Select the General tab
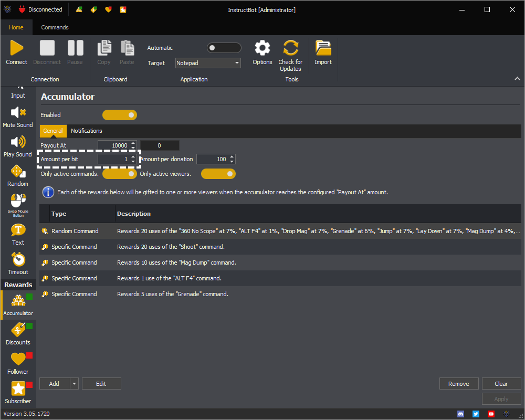Screen dimensions: 525x420 click(x=53, y=131)
